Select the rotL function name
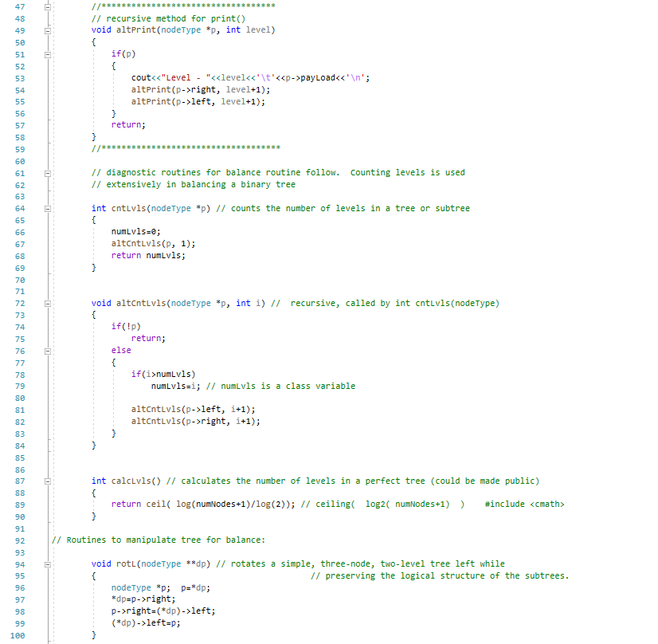 124,563
